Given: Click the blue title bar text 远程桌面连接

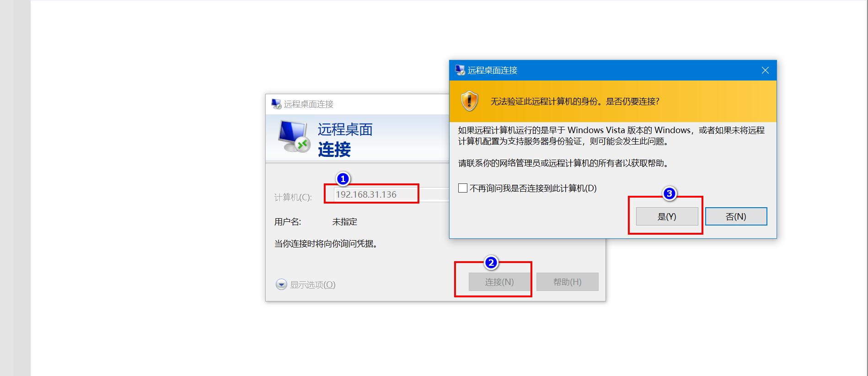Looking at the screenshot, I should tap(493, 70).
